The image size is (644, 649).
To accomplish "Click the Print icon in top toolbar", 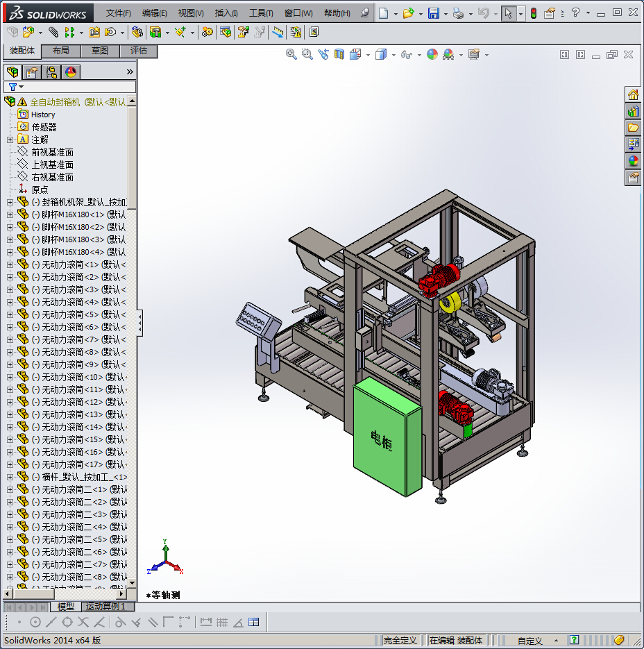I will tap(458, 13).
